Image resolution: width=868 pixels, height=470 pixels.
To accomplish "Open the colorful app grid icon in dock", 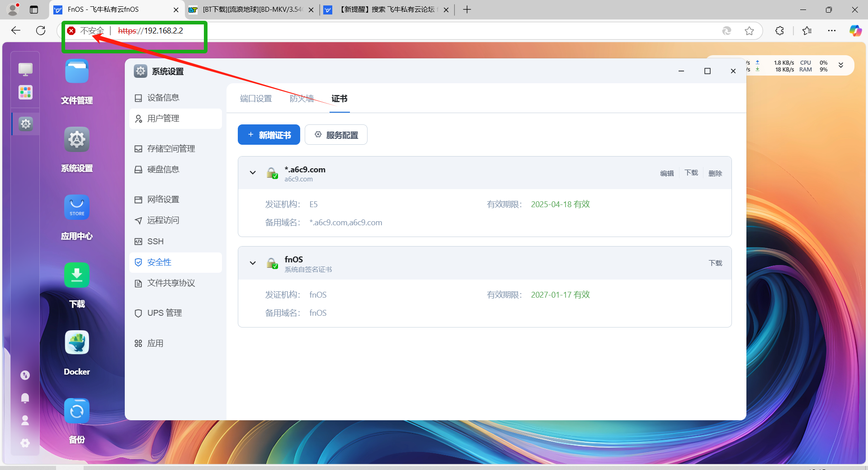I will pyautogui.click(x=25, y=92).
